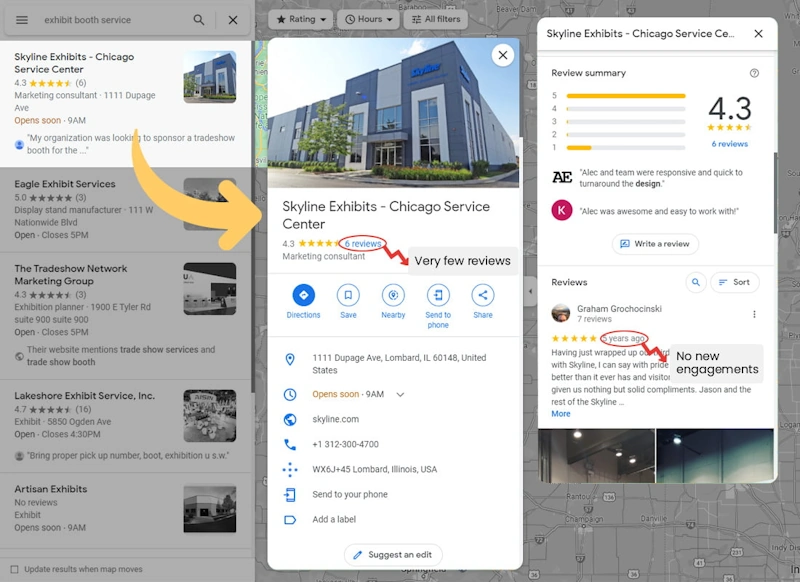
Task: Select Lakeshore Exhibit Service, Inc. result
Action: 126,426
